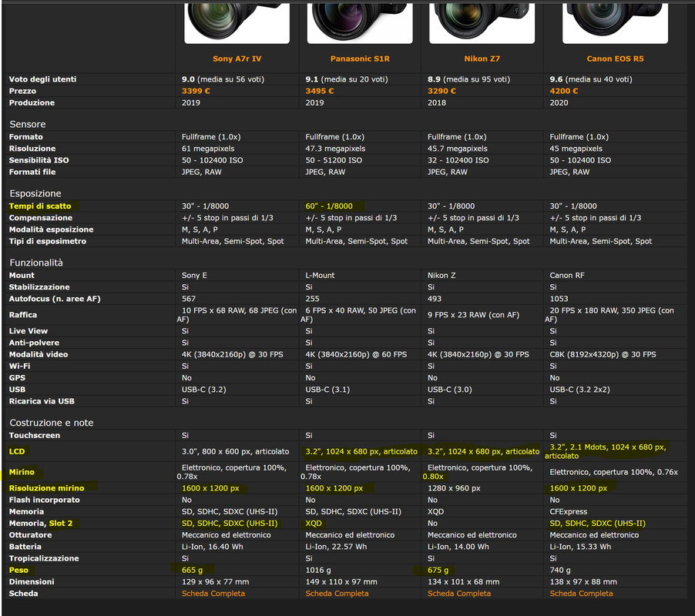Image resolution: width=695 pixels, height=616 pixels.
Task: Click the 3290 € Nikon price
Action: [442, 91]
